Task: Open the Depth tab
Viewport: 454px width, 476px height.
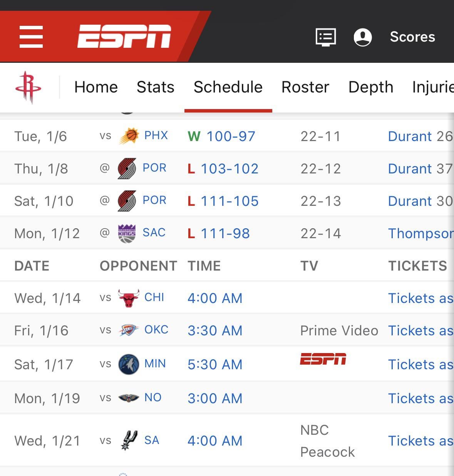Action: [x=370, y=87]
